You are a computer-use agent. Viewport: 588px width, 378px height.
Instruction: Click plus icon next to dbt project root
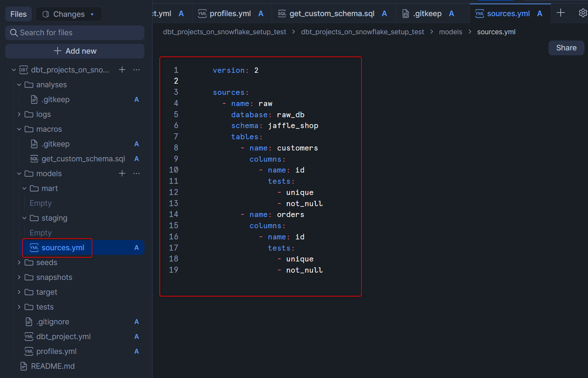122,70
